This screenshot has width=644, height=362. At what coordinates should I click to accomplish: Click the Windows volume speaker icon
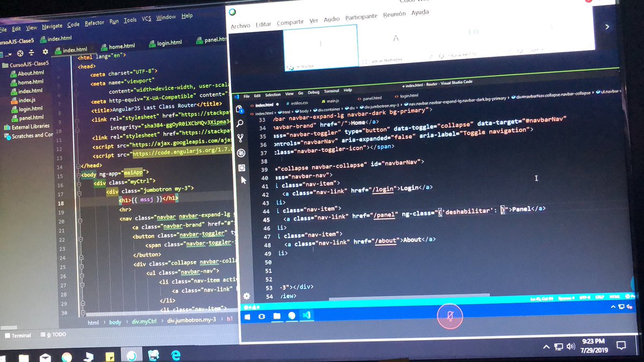(x=572, y=346)
